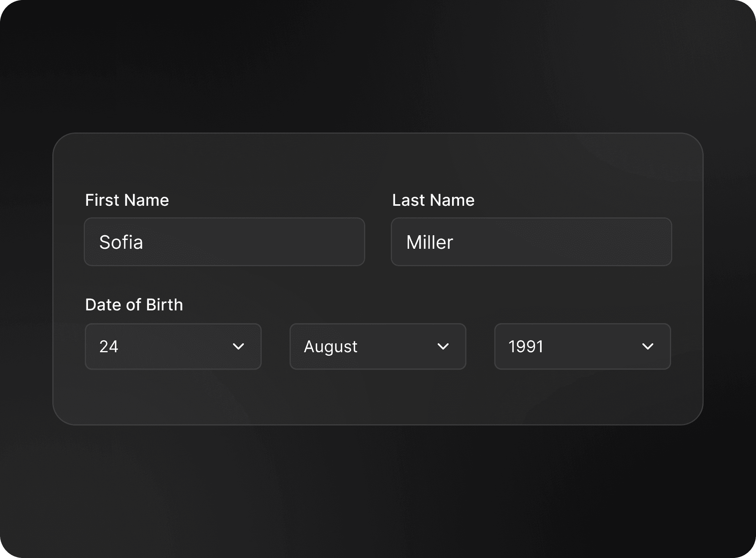Place the cursor after Miller in Last Name

455,242
